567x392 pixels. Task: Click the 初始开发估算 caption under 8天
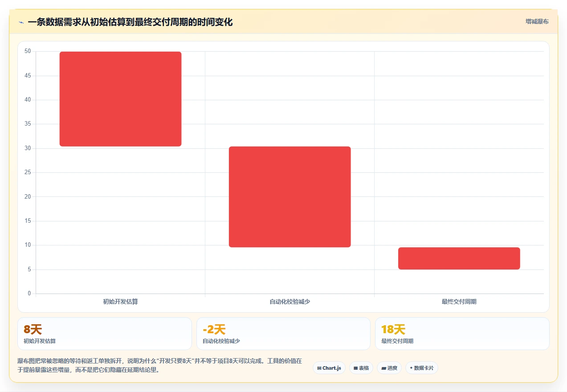(x=40, y=341)
